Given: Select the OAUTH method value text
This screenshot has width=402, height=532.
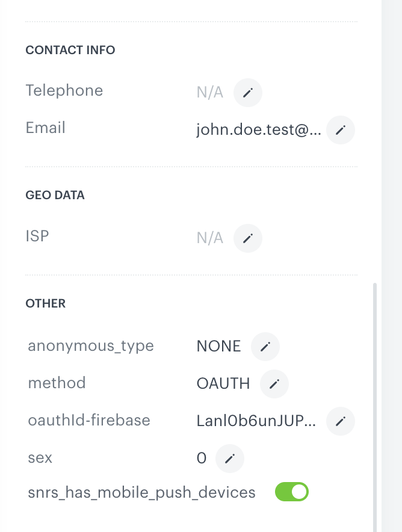Looking at the screenshot, I should tap(223, 383).
